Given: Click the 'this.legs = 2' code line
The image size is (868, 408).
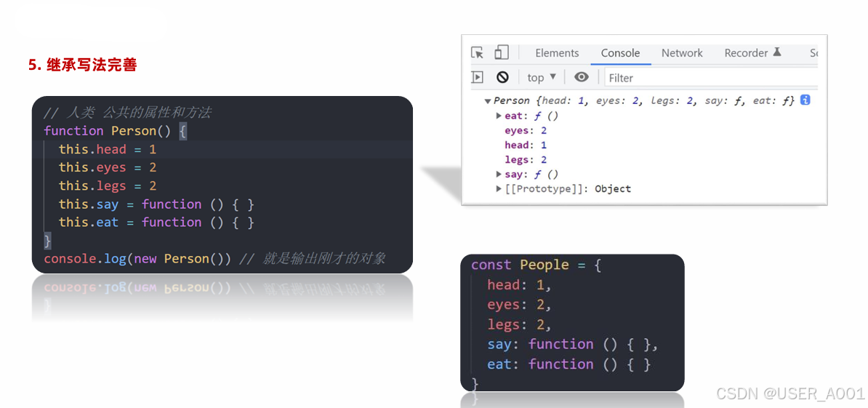Looking at the screenshot, I should (108, 186).
